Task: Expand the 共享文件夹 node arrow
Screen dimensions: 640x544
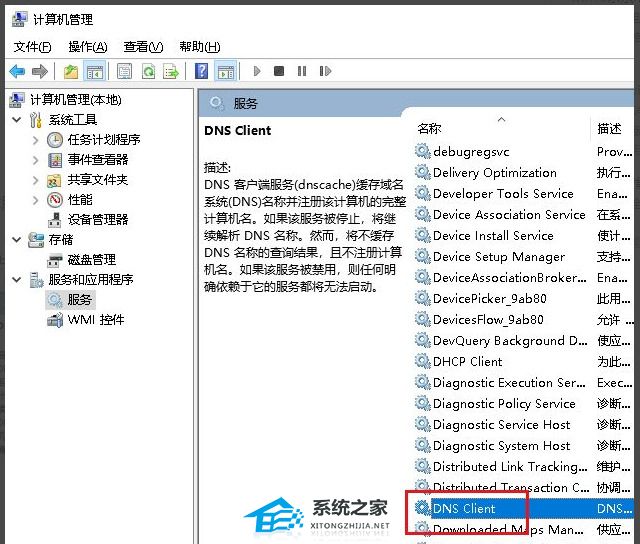Action: pos(36,180)
